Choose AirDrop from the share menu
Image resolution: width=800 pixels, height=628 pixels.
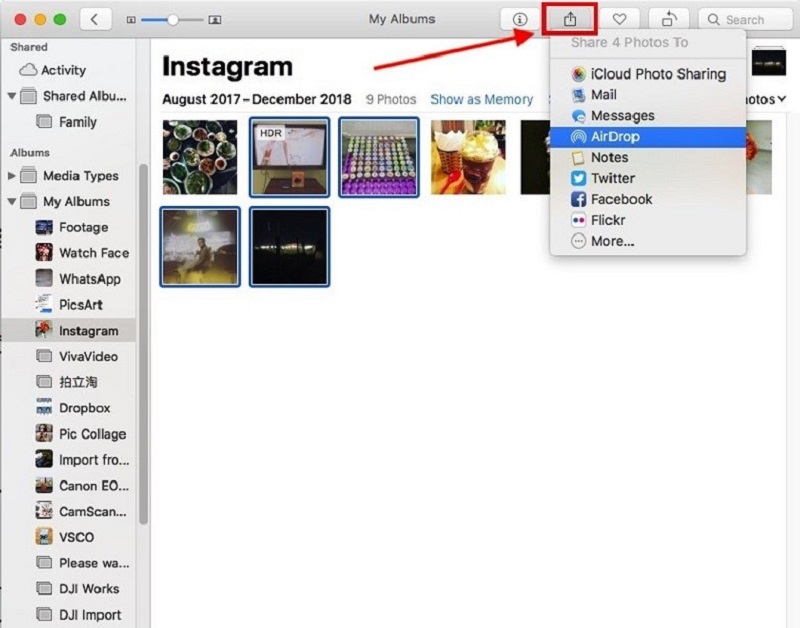click(x=614, y=136)
